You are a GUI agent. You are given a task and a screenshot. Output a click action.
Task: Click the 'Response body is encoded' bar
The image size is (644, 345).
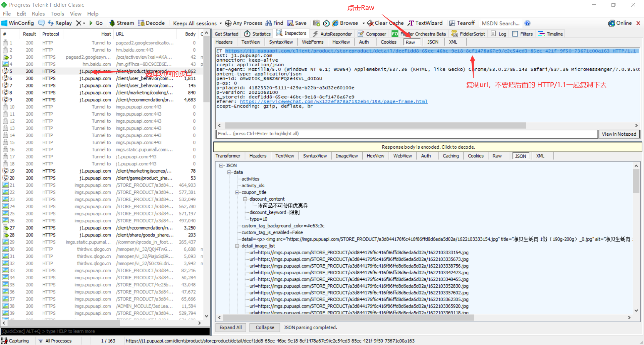(428, 147)
